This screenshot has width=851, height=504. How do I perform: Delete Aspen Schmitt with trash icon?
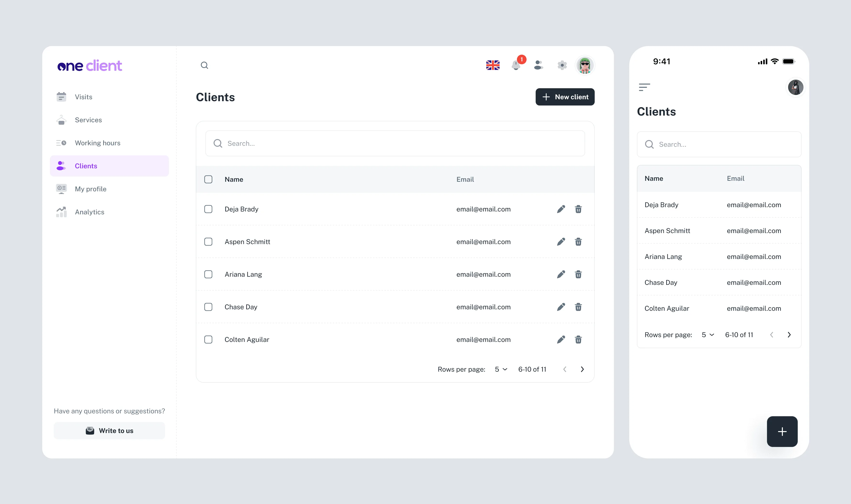(x=578, y=241)
